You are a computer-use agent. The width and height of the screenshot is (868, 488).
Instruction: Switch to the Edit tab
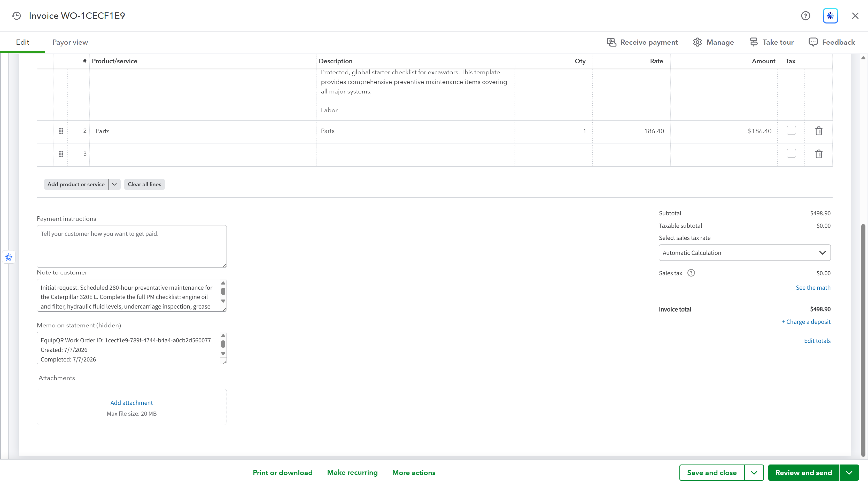point(22,42)
